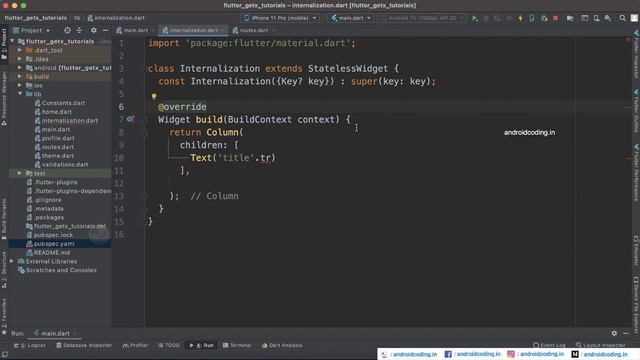Open validations.dart in project tree
Viewport: 640px width, 360px height.
click(65, 164)
